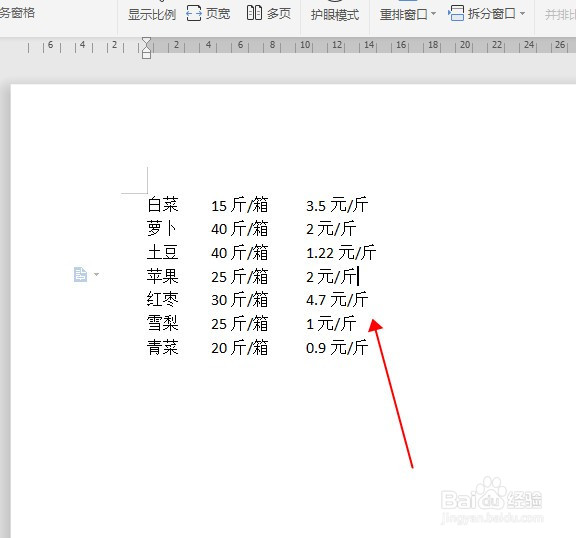Open the 重排窗口 dropdown
The image size is (576, 538).
pyautogui.click(x=407, y=15)
